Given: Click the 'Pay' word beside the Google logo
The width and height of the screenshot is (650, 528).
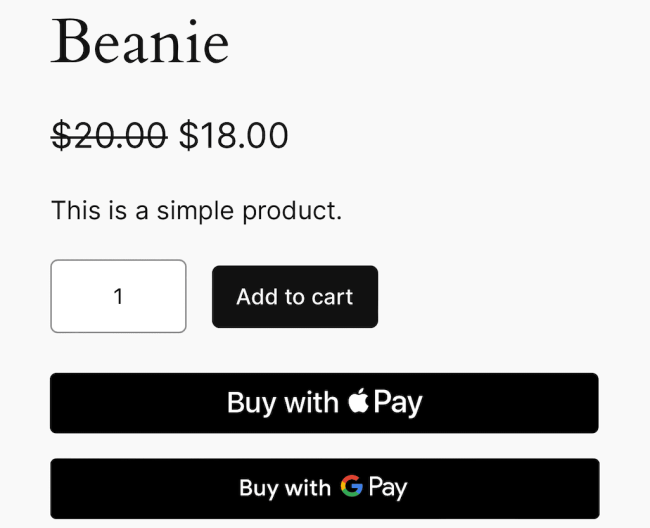Looking at the screenshot, I should pyautogui.click(x=388, y=488).
